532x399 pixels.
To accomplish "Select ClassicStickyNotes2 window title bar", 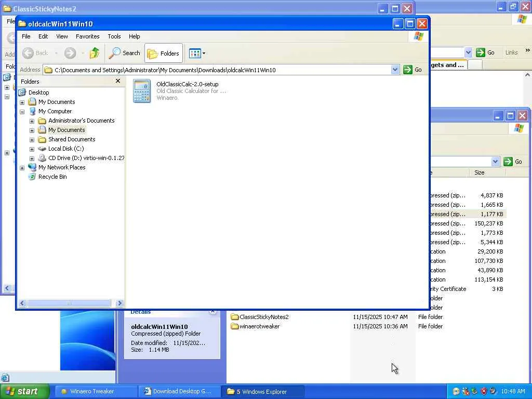I will (190, 8).
